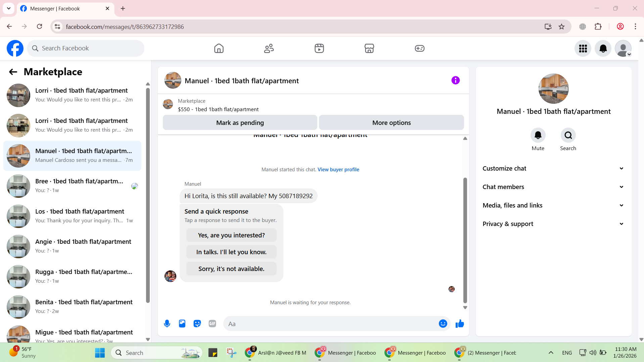Open Los 1bed 1bath conversation

point(72,216)
